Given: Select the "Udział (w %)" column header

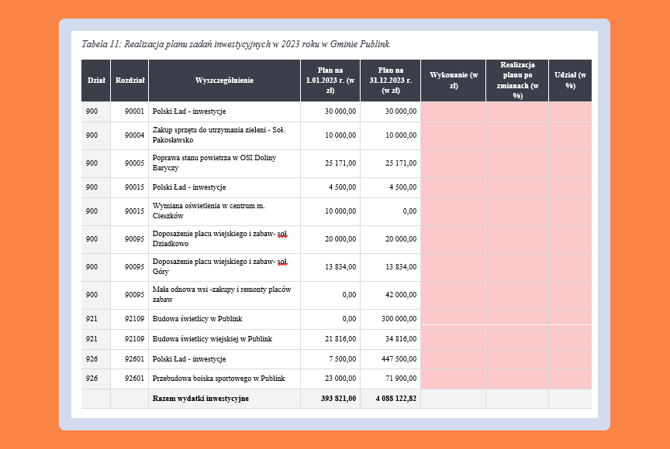Looking at the screenshot, I should 570,80.
